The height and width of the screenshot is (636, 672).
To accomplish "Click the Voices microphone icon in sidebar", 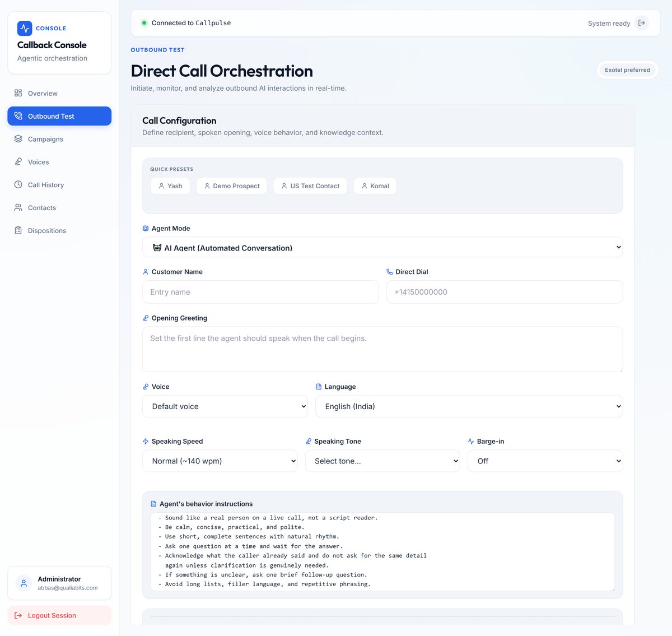I will coord(18,162).
